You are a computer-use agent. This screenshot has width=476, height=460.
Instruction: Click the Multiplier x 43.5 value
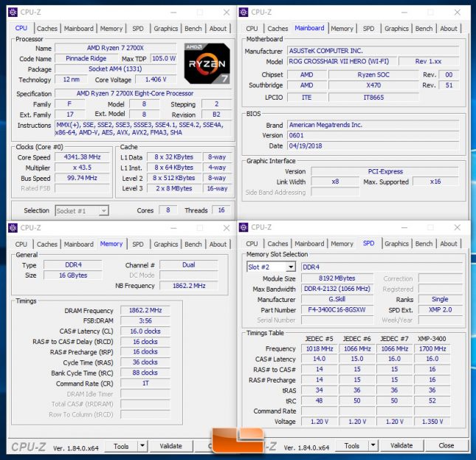pyautogui.click(x=82, y=168)
